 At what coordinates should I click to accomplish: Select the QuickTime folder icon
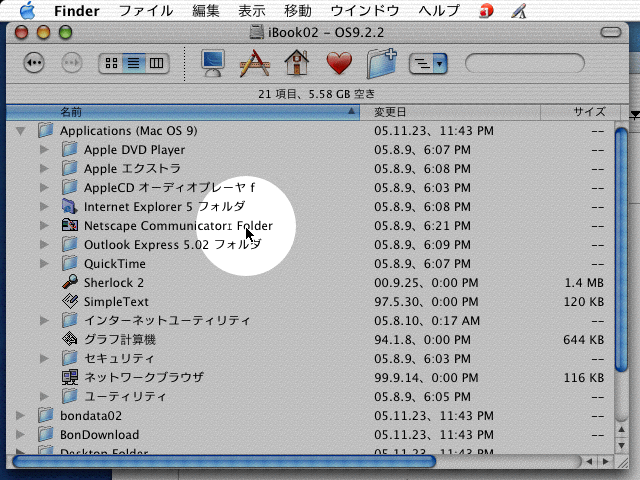pos(70,263)
